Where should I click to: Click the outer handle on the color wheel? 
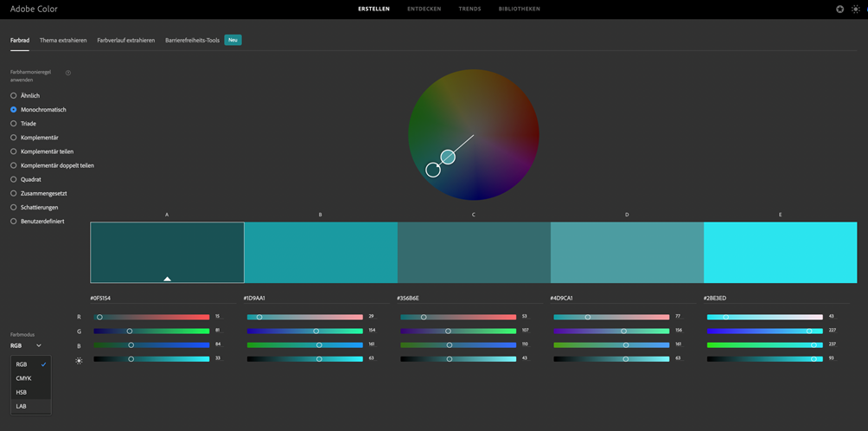[x=433, y=170]
